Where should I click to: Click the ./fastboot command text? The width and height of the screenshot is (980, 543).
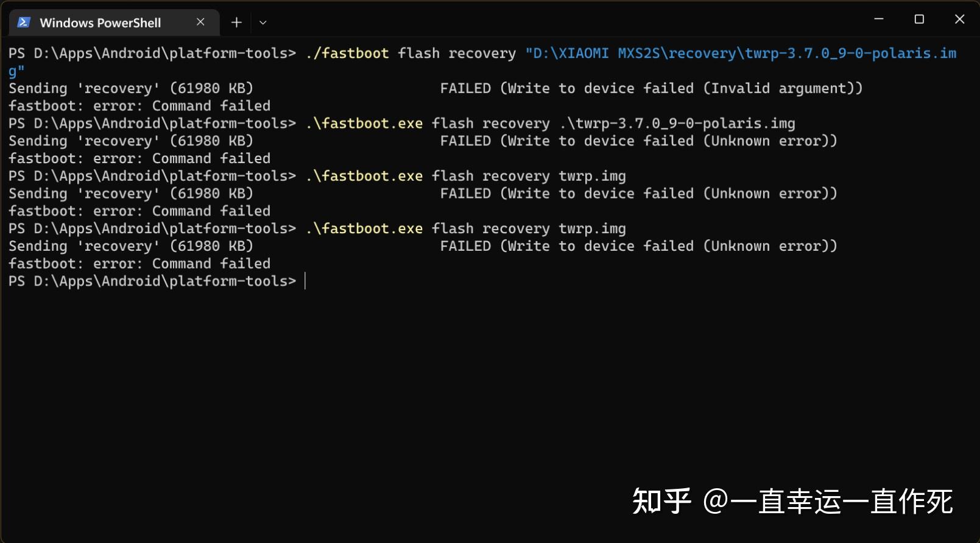click(347, 53)
